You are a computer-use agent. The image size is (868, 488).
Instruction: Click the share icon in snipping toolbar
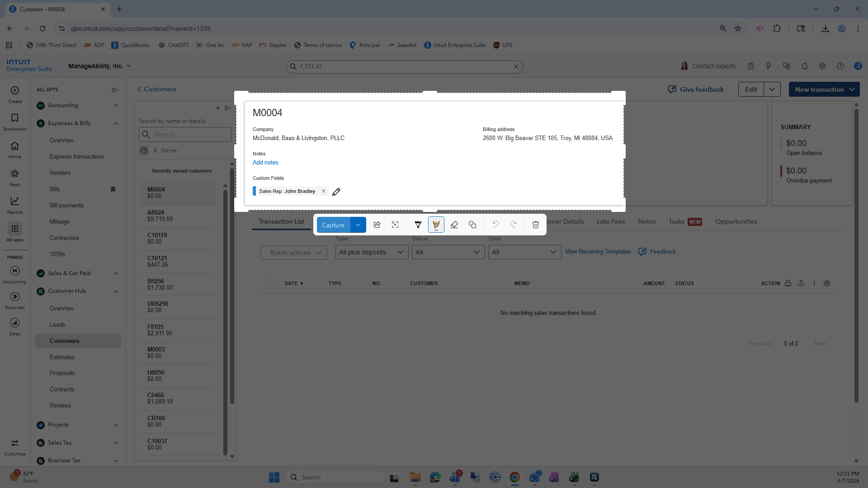pyautogui.click(x=377, y=225)
